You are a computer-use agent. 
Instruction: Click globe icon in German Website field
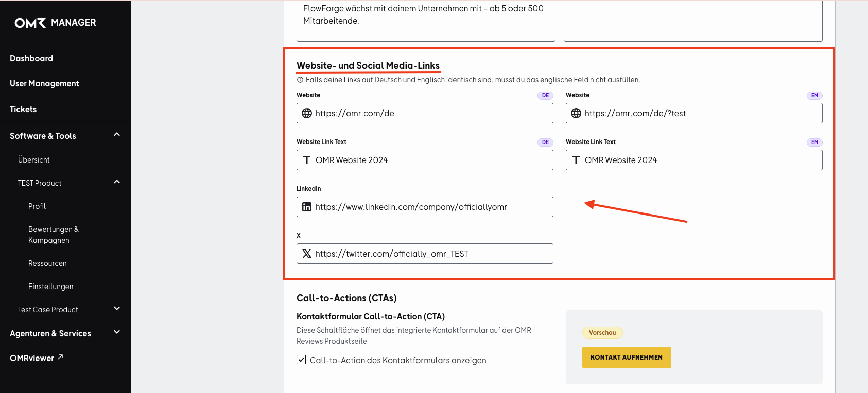[x=307, y=113]
